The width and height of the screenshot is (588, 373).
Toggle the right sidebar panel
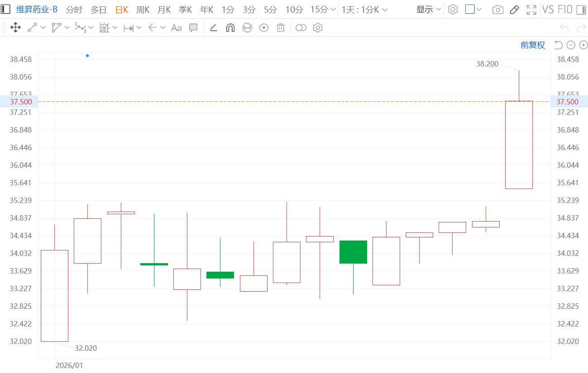581,9
